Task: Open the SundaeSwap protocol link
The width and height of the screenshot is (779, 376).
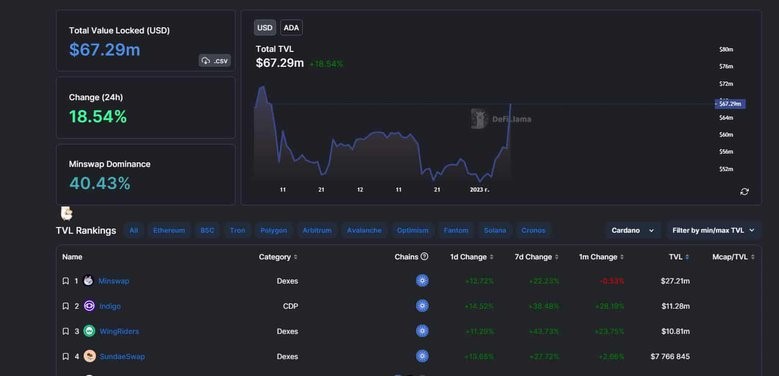Action: (122, 357)
